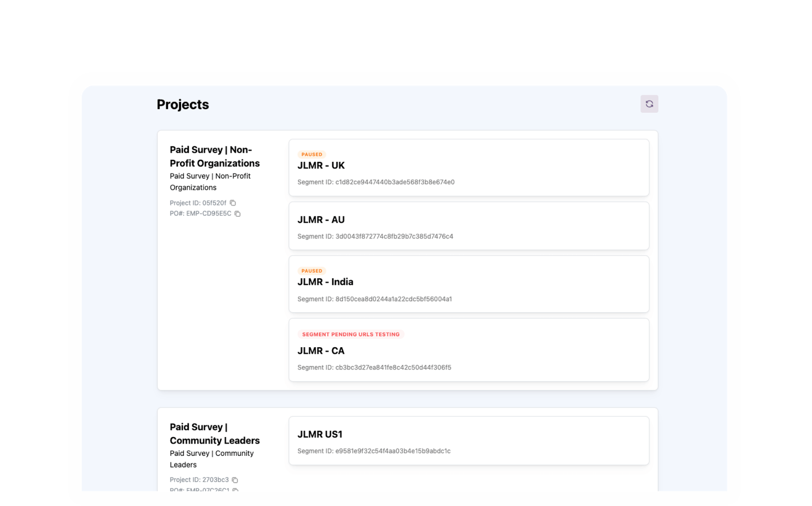Click the JLMR US1 Segment ID text
812x506 pixels.
374,451
